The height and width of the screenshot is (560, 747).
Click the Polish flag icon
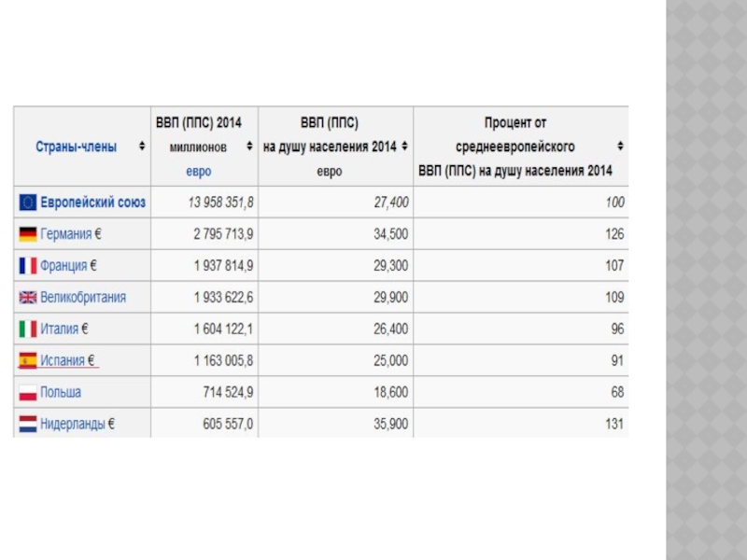[27, 392]
